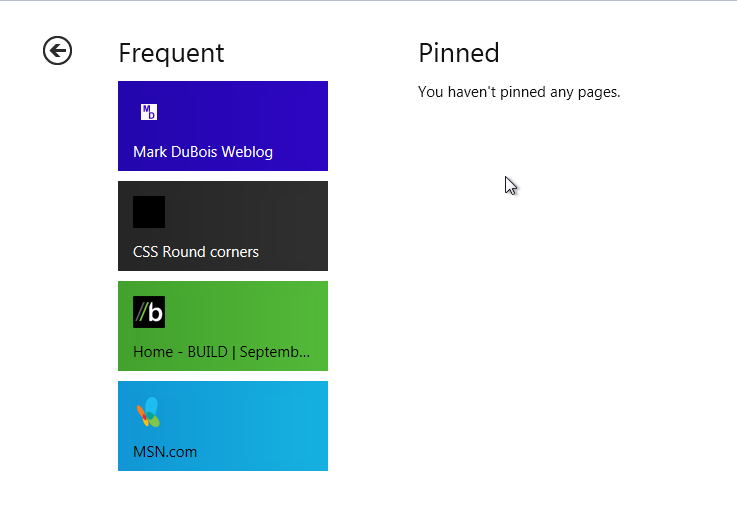Click the black square icon on CSS tile
Viewport: 737px width, 509px height.
tap(149, 212)
